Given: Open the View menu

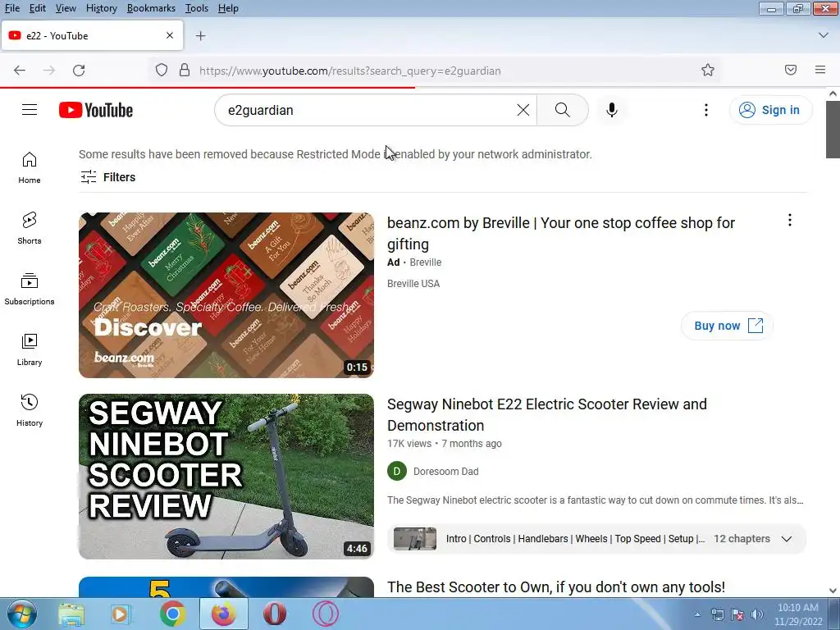Looking at the screenshot, I should tap(66, 8).
